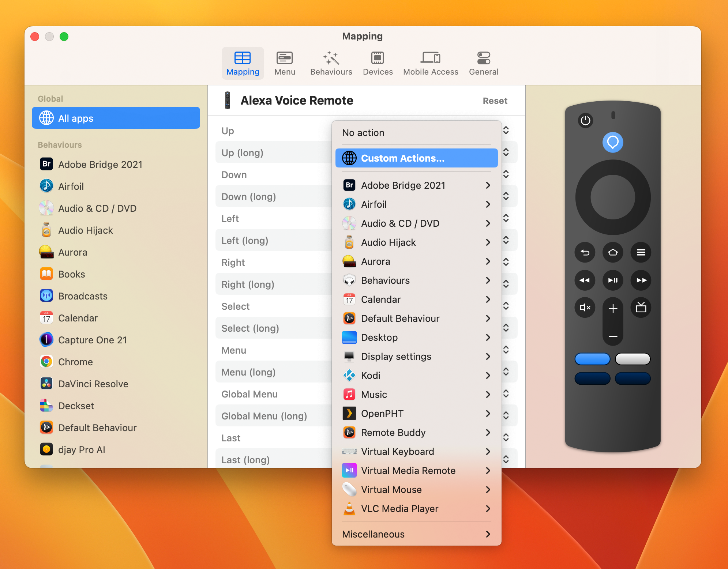Switch to the Menu toolbar tab
The width and height of the screenshot is (728, 569).
[x=285, y=63]
